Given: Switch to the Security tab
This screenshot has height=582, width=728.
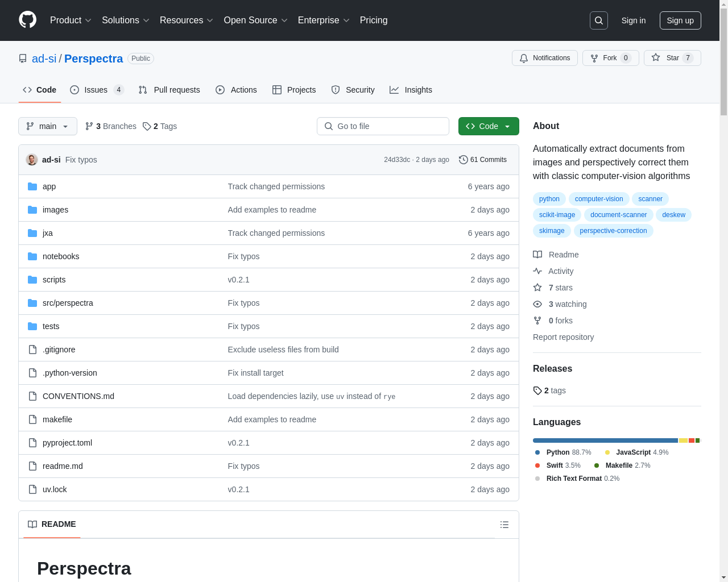Looking at the screenshot, I should 353,90.
